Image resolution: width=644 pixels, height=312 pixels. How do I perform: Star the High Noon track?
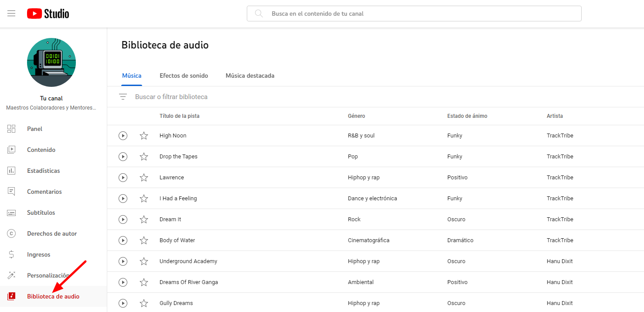click(144, 136)
